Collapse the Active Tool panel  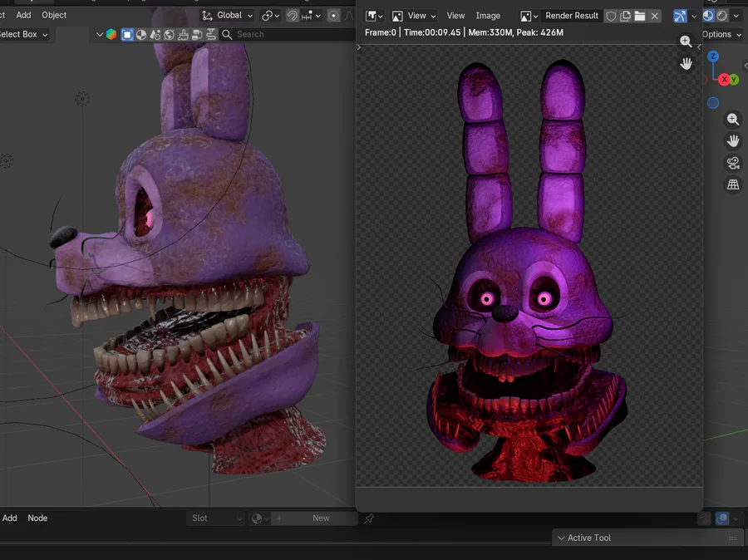[x=562, y=538]
